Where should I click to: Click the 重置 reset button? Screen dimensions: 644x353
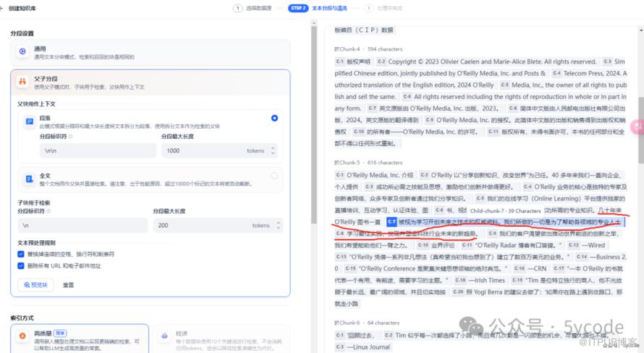click(68, 285)
